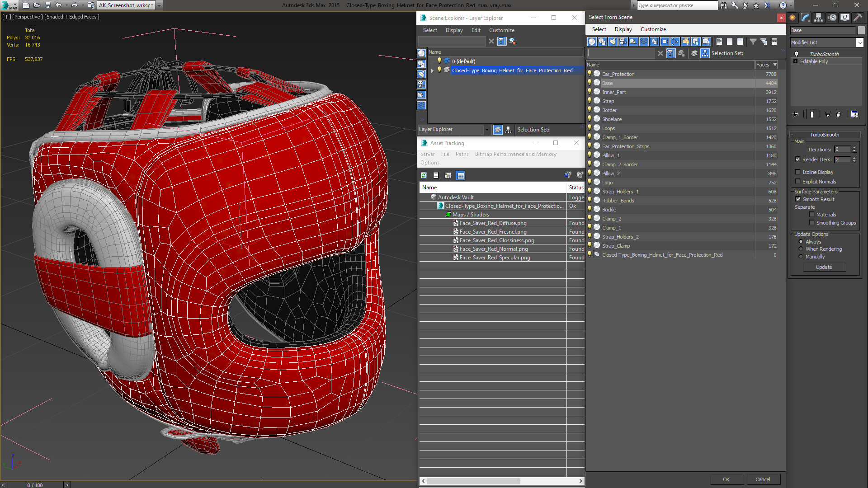
Task: Click Select None icon in Select From Scene
Action: [x=730, y=42]
